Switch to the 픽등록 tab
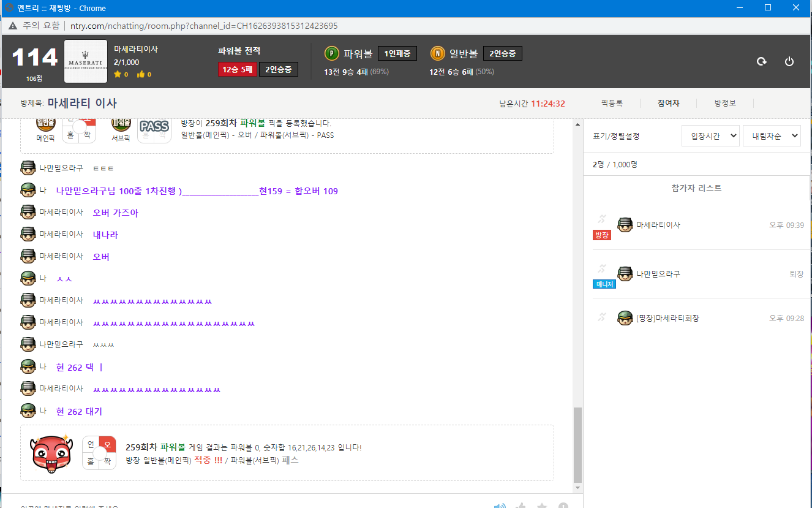The height and width of the screenshot is (508, 812). point(611,104)
